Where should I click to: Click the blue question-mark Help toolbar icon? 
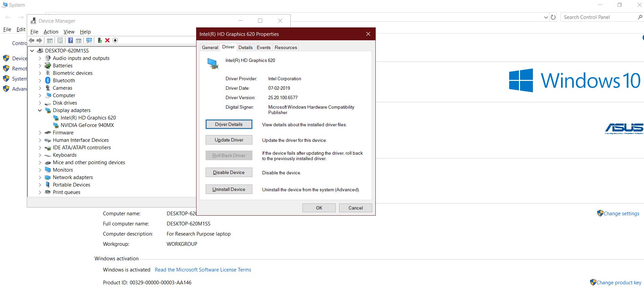pos(70,40)
